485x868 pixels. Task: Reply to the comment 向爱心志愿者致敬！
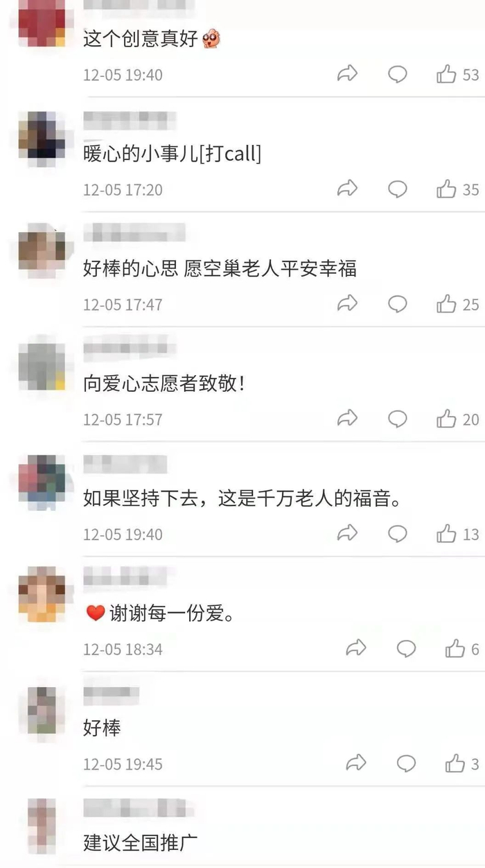[397, 419]
